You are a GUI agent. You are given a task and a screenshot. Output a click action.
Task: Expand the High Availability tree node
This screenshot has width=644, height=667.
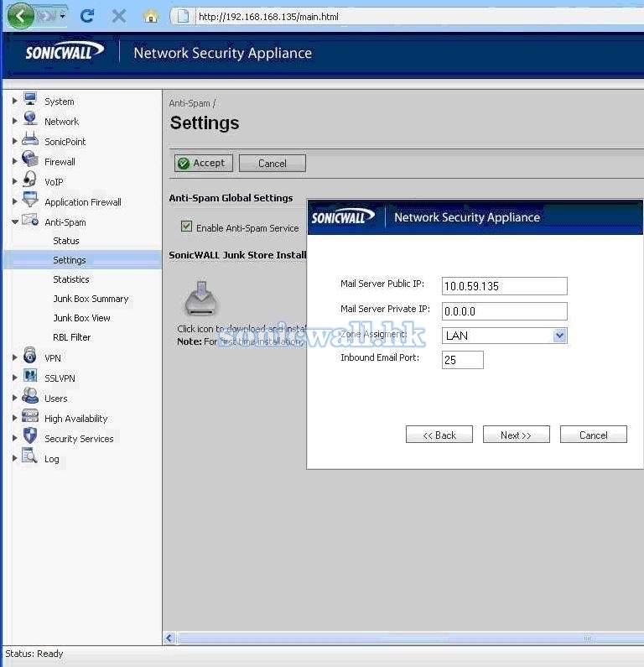[14, 418]
